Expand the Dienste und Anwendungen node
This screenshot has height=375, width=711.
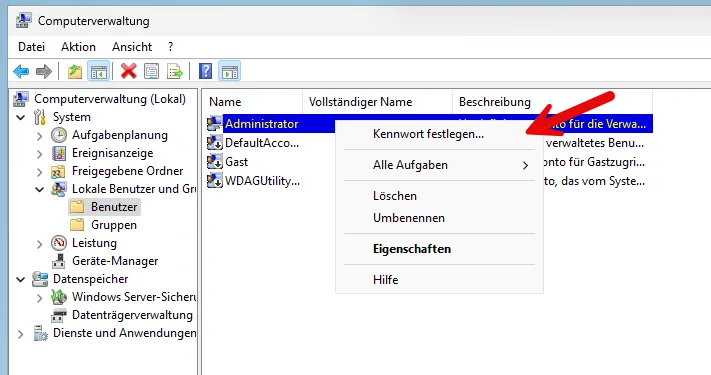20,334
